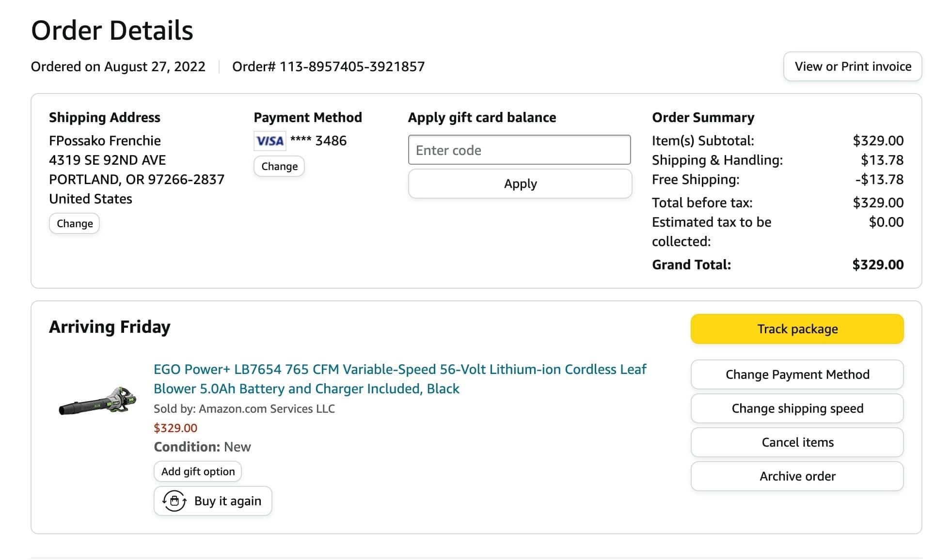Screen dimensions: 951x560
Task: Select the 4319 SE 92ND AVE address line
Action: [x=107, y=160]
